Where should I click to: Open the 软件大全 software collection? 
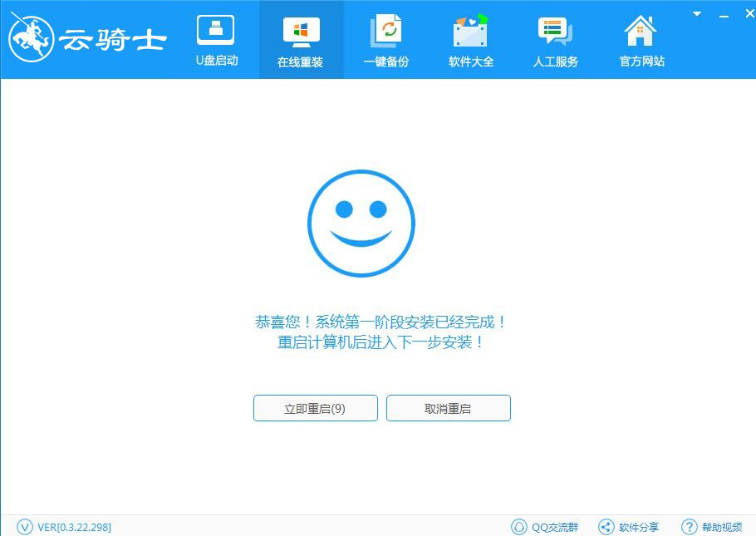(x=470, y=39)
